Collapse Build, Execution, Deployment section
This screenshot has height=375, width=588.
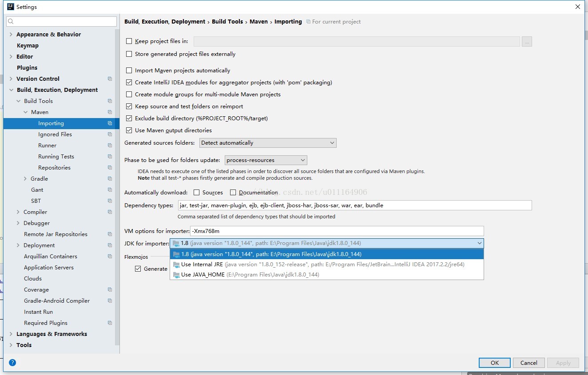click(x=11, y=90)
